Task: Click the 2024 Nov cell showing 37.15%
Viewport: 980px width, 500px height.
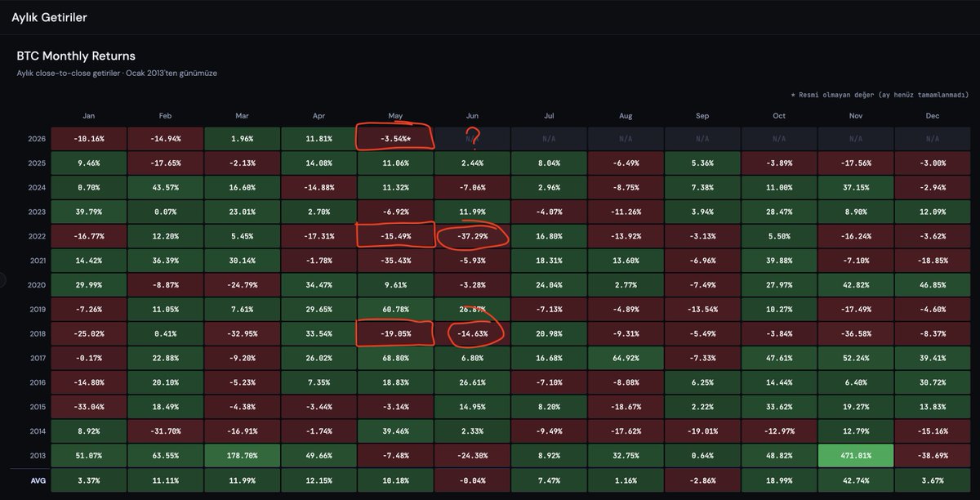Action: point(856,186)
